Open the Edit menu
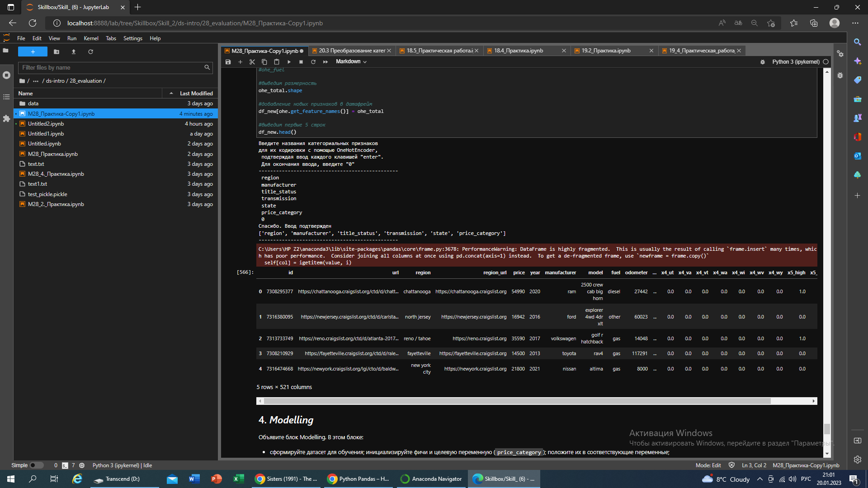This screenshot has width=868, height=488. point(37,38)
